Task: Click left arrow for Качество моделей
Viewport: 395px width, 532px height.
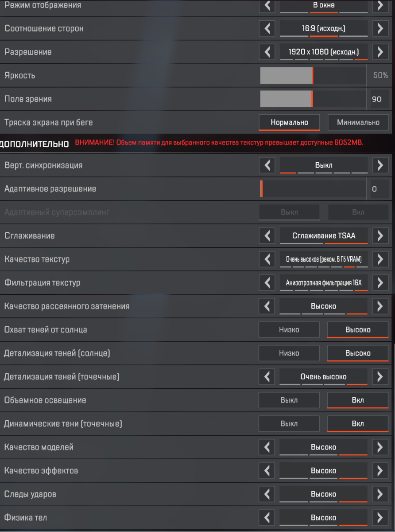Action: click(x=267, y=447)
